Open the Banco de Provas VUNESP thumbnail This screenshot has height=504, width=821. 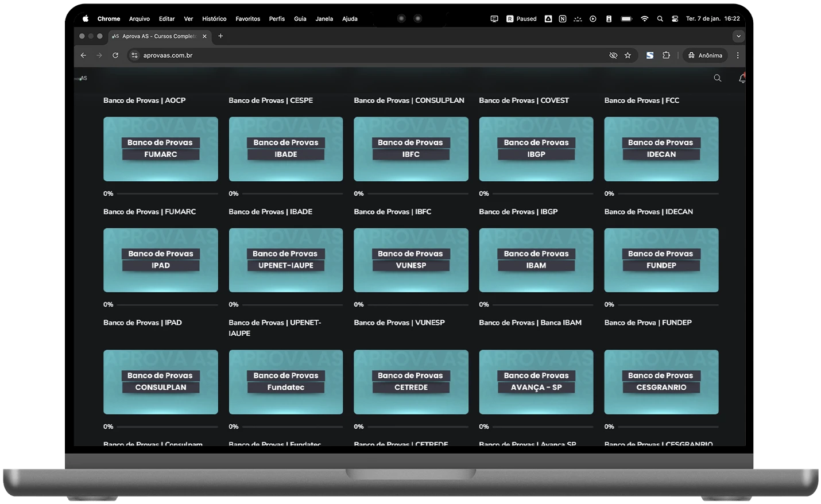click(411, 260)
